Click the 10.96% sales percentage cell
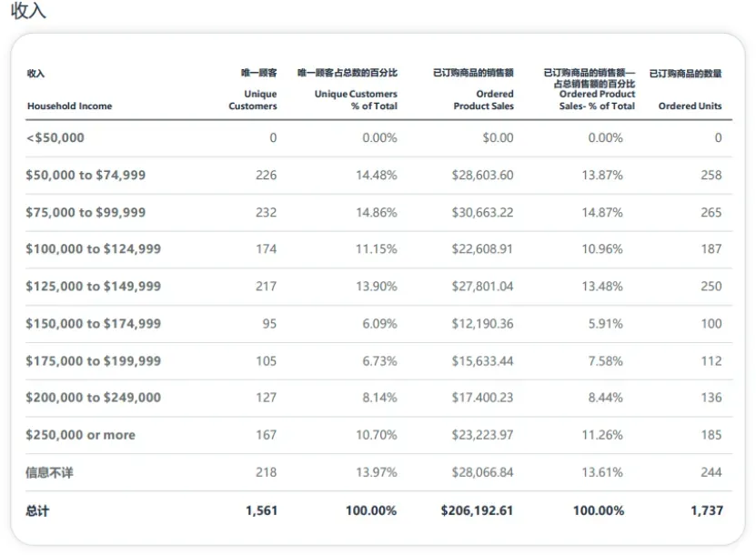The image size is (756, 556). coord(602,248)
